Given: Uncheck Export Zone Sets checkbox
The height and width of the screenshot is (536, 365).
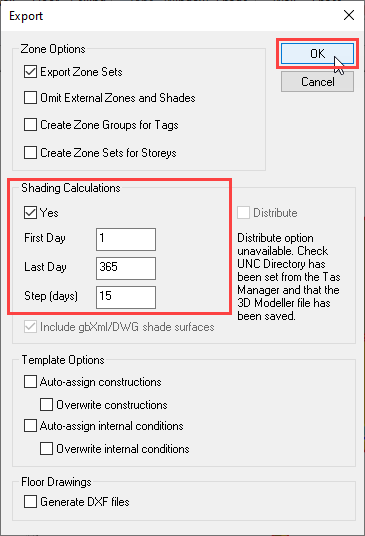Looking at the screenshot, I should (x=30, y=72).
